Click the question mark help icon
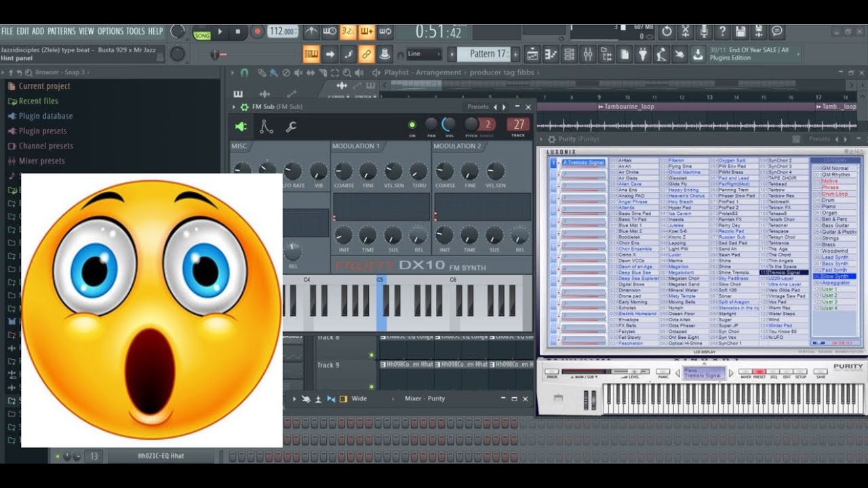The height and width of the screenshot is (488, 868). (x=722, y=31)
